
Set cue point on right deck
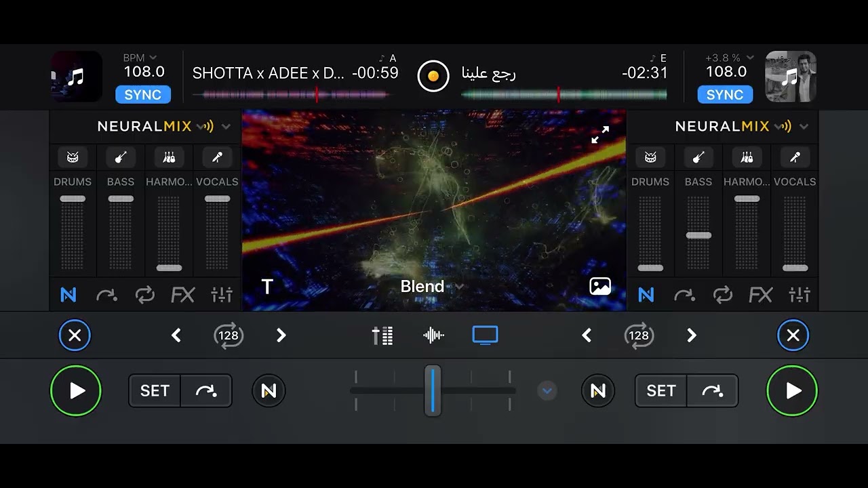click(661, 391)
